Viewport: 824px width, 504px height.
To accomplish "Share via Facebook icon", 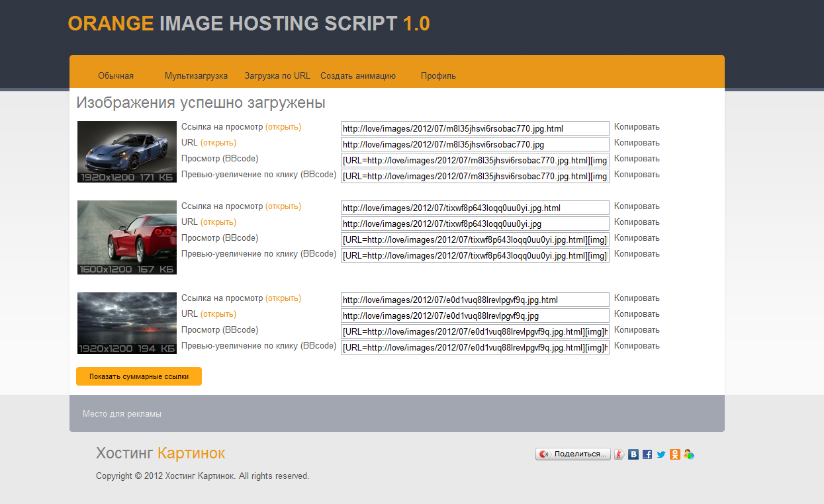I will point(647,454).
